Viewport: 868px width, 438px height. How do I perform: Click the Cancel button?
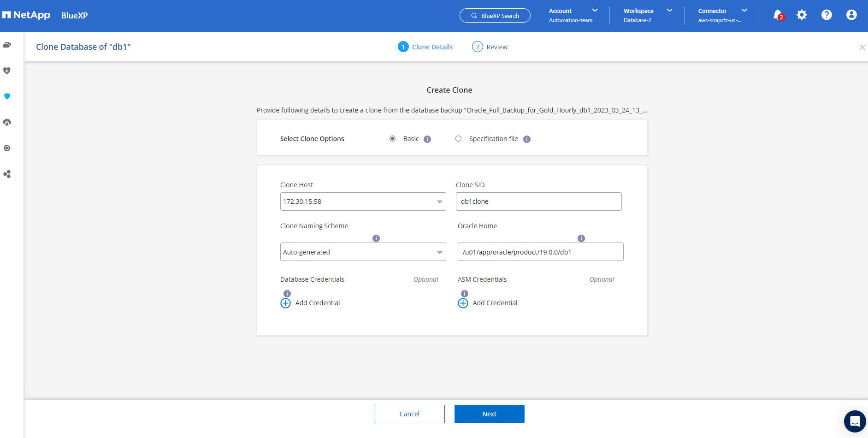(409, 414)
